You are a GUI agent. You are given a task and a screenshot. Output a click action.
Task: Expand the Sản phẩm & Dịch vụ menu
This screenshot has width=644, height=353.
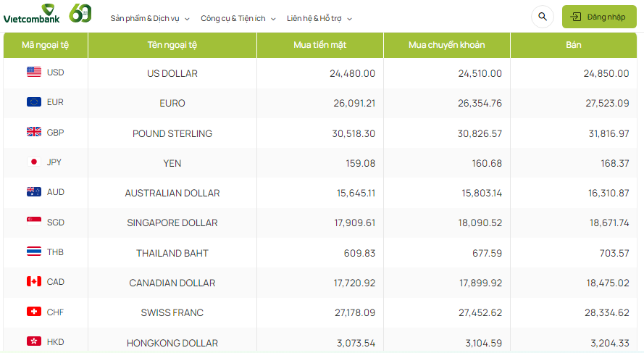tap(150, 18)
